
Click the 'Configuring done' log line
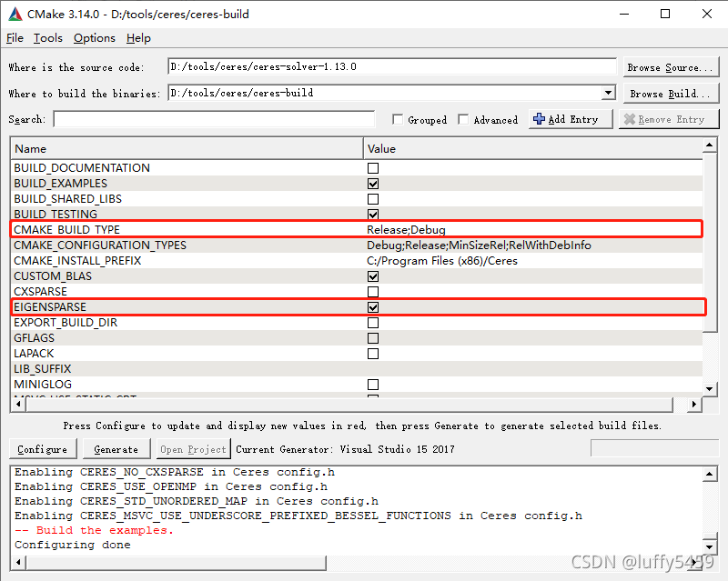tap(73, 545)
